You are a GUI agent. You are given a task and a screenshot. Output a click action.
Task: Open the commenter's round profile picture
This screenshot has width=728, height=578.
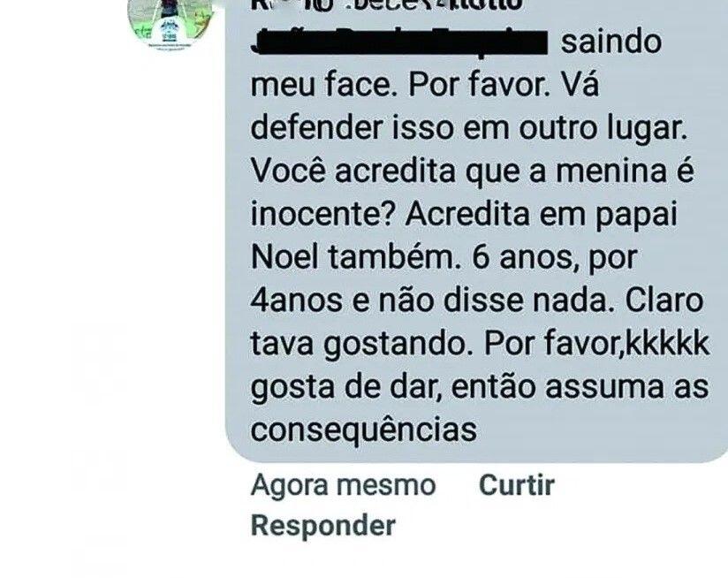coord(171,23)
